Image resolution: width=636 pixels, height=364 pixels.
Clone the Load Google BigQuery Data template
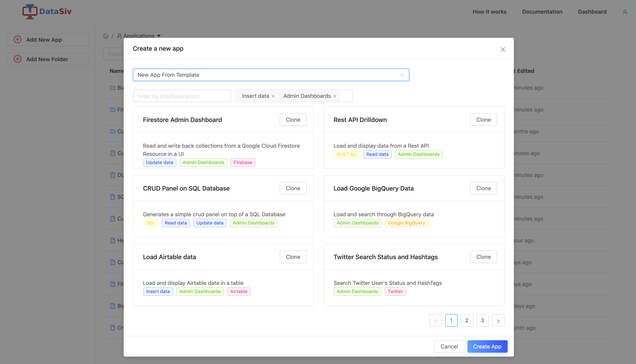click(x=483, y=188)
